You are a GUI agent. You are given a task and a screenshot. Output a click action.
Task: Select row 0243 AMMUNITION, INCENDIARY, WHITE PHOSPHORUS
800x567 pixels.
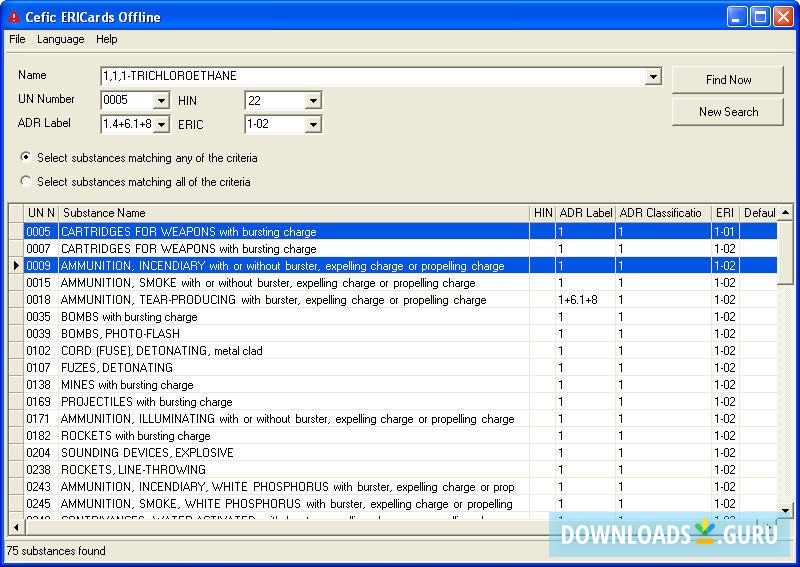401,486
